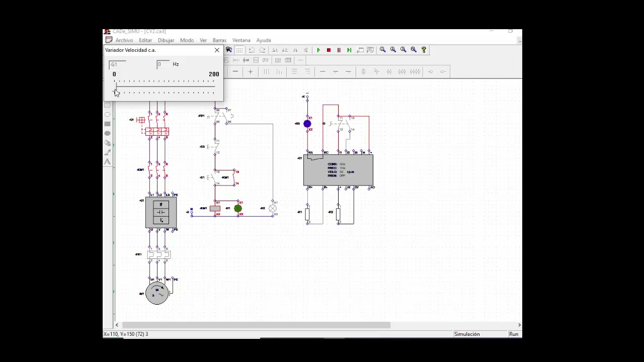Select the empty ellipse drawing tool

[108, 115]
